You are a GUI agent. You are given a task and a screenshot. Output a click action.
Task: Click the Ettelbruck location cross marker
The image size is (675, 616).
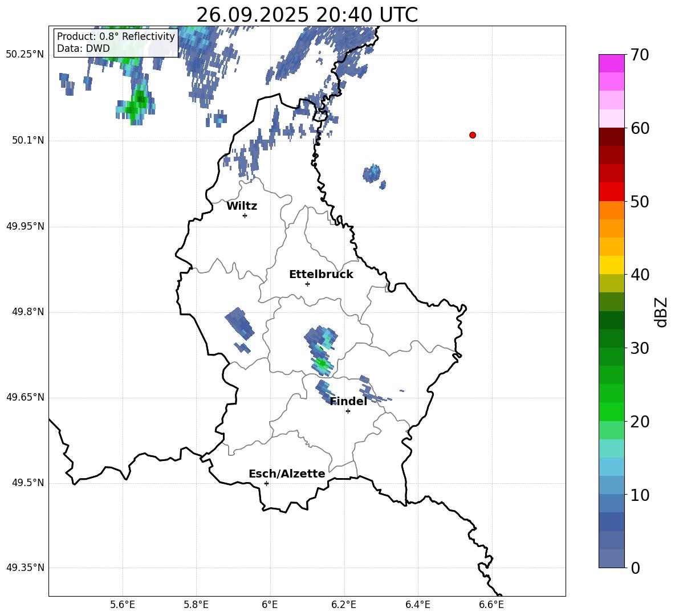[307, 284]
